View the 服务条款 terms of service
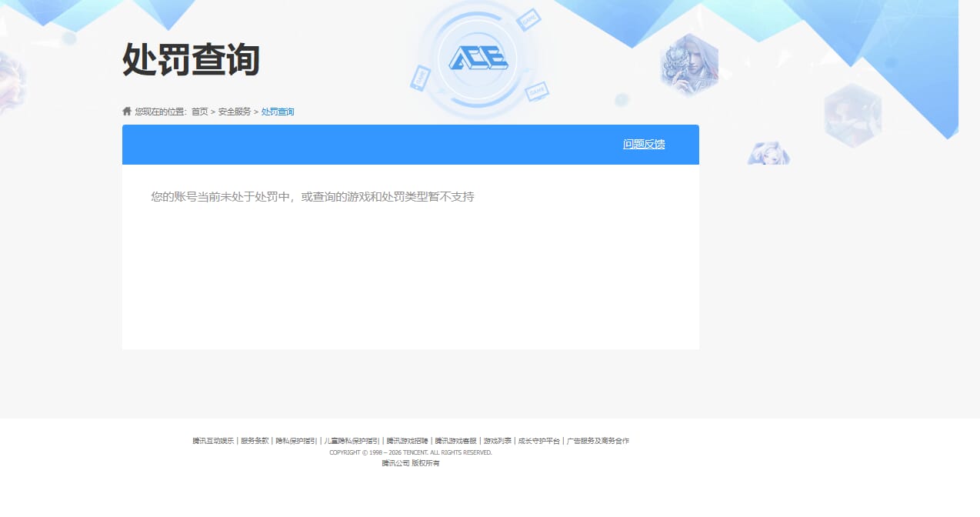Screen dimensions: 980x517 (254, 440)
